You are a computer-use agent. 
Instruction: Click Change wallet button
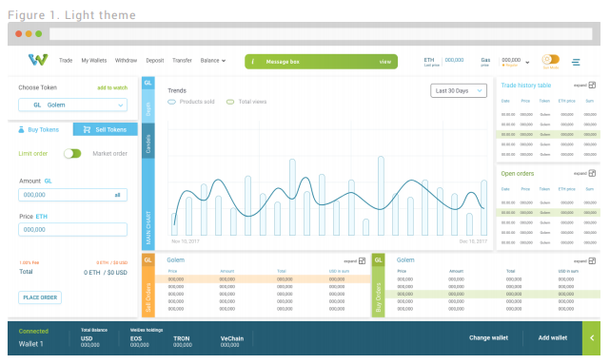488,338
